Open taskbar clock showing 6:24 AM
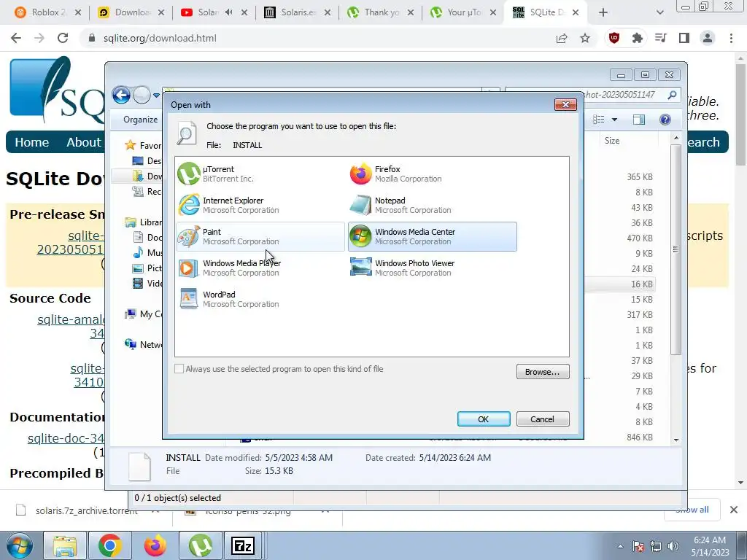This screenshot has height=560, width=747. click(x=710, y=546)
